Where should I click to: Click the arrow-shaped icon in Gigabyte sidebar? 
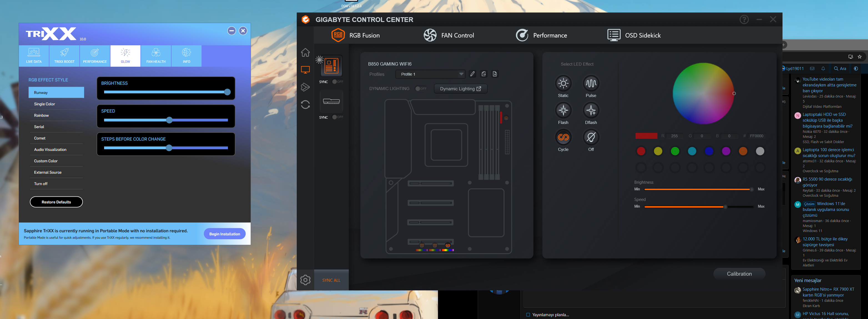pyautogui.click(x=305, y=87)
